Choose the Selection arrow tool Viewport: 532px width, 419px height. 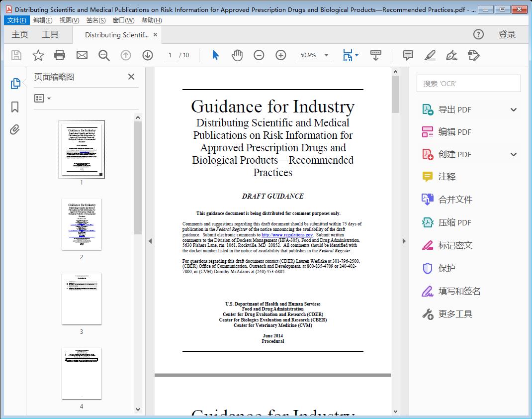tap(215, 55)
